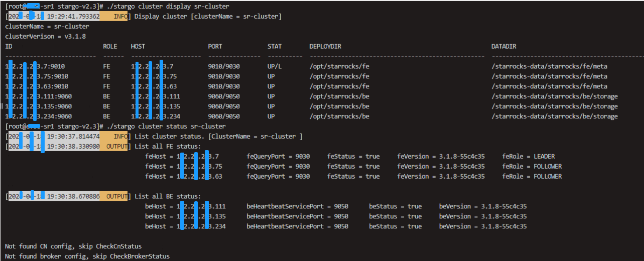Viewport: 644px width, 261px height.
Task: Select the 'clusterName = sr-cluster' line
Action: pyautogui.click(x=47, y=26)
